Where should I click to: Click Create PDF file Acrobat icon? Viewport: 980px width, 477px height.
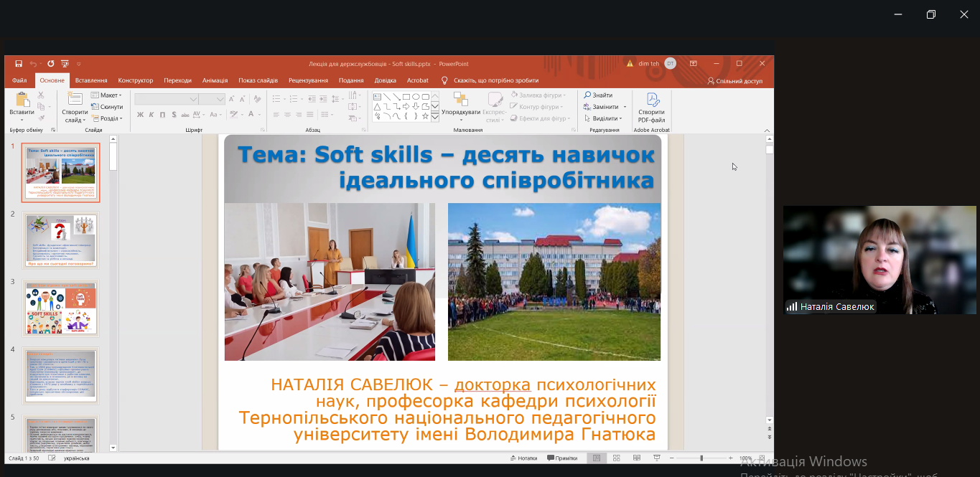pos(652,106)
